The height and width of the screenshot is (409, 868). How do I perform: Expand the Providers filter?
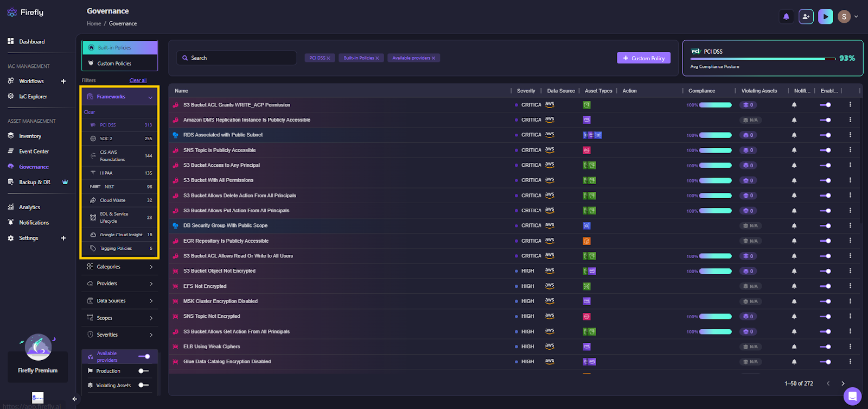click(x=120, y=284)
